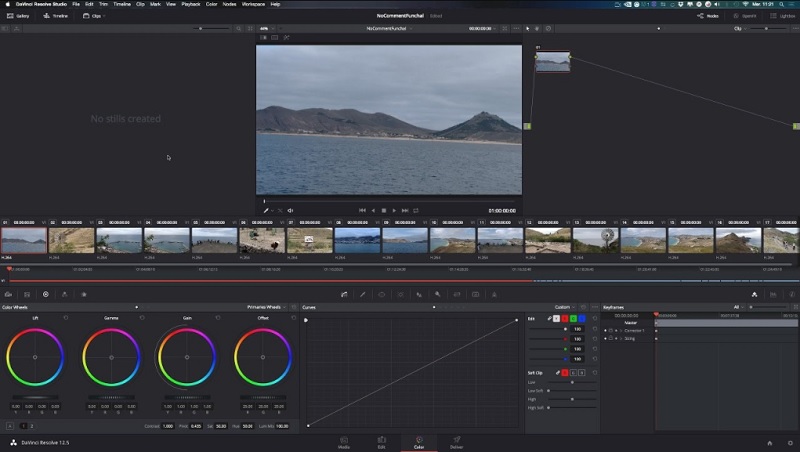Click the gallery search magnifier icon
The width and height of the screenshot is (800, 452).
click(238, 29)
